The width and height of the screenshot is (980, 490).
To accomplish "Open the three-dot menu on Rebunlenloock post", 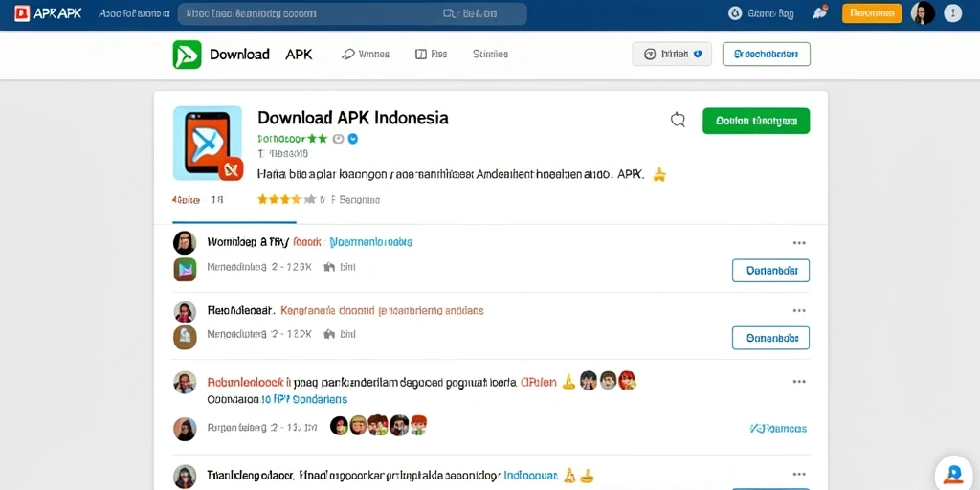I will click(799, 382).
